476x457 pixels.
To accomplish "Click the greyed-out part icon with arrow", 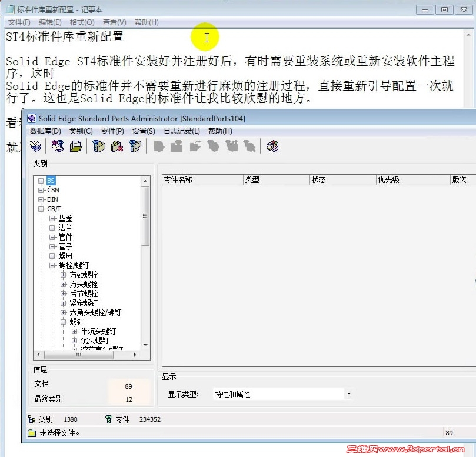I will point(195,146).
